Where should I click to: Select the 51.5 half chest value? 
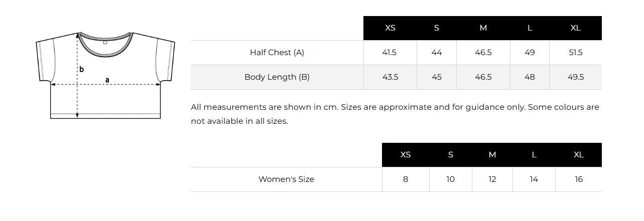[576, 53]
